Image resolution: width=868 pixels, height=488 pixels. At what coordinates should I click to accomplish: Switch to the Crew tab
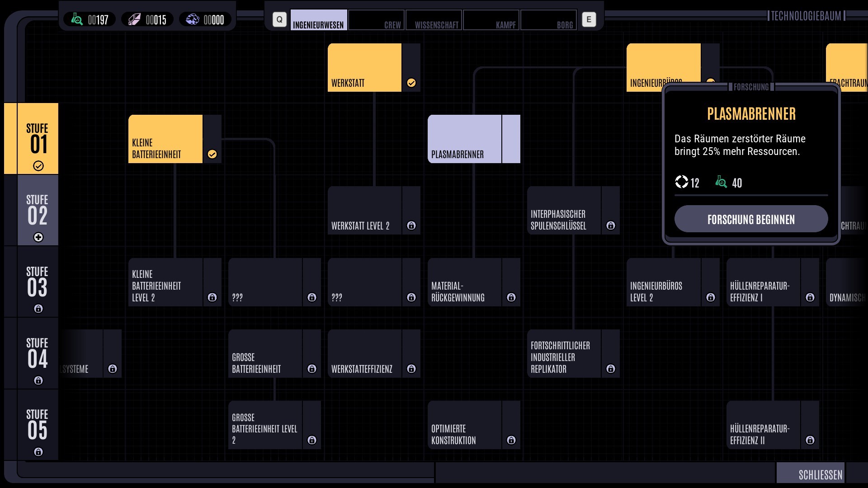(376, 20)
